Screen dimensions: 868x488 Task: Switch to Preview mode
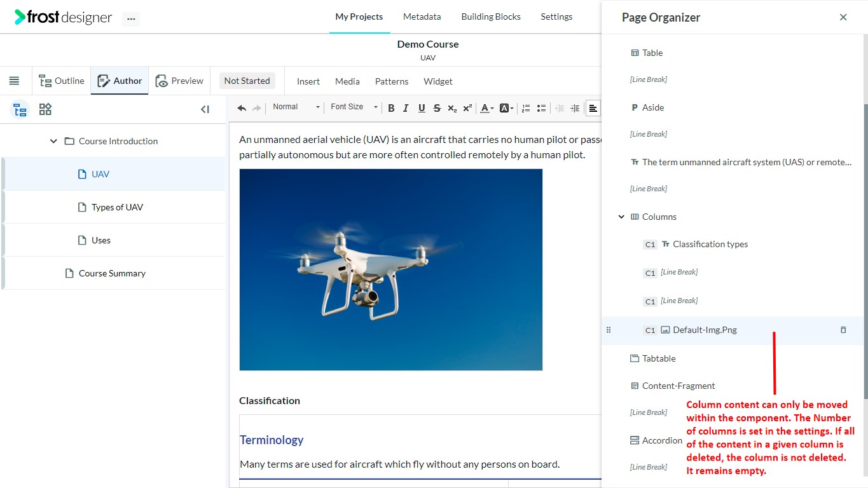[x=179, y=81]
